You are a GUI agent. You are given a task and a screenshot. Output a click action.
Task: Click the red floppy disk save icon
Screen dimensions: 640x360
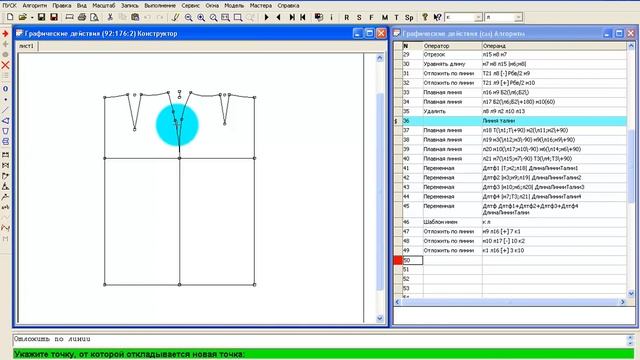click(x=54, y=17)
